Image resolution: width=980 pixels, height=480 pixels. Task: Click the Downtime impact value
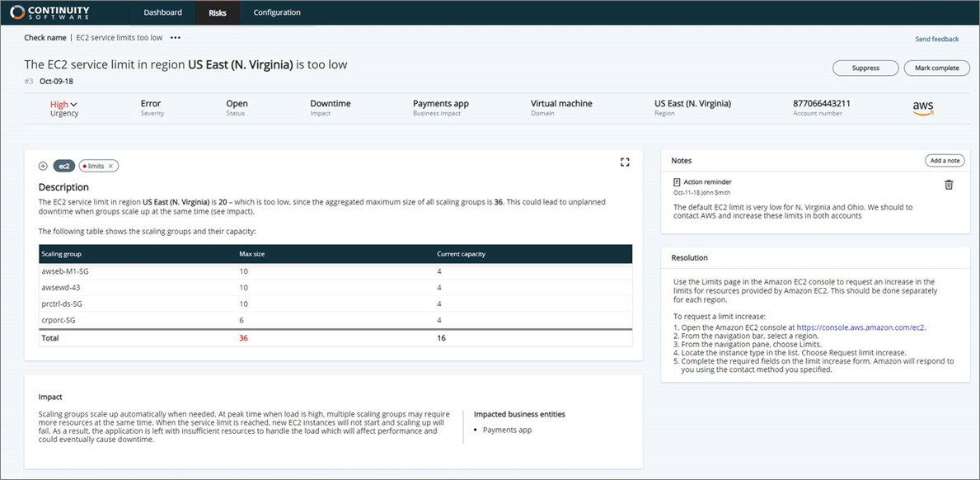click(x=330, y=103)
